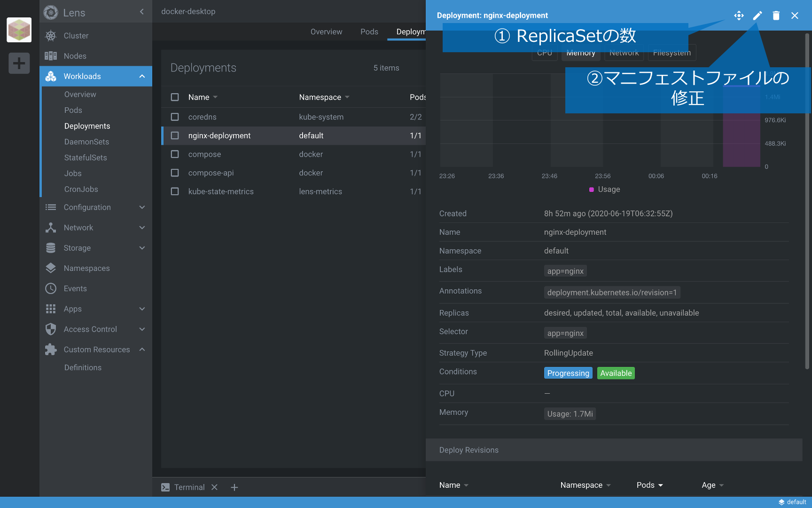
Task: Sort Deploy Revisions by Pods column
Action: click(x=649, y=485)
